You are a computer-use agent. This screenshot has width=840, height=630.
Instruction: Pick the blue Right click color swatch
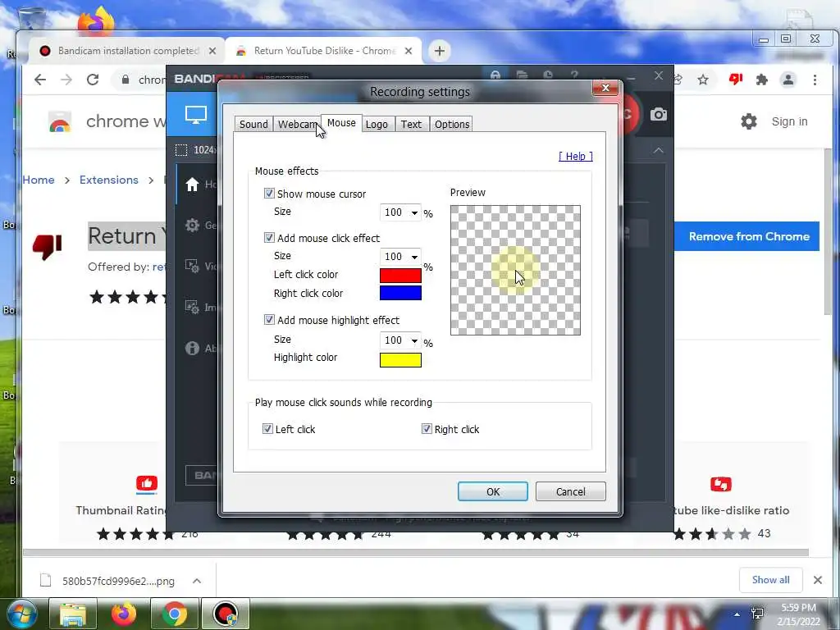(x=400, y=293)
